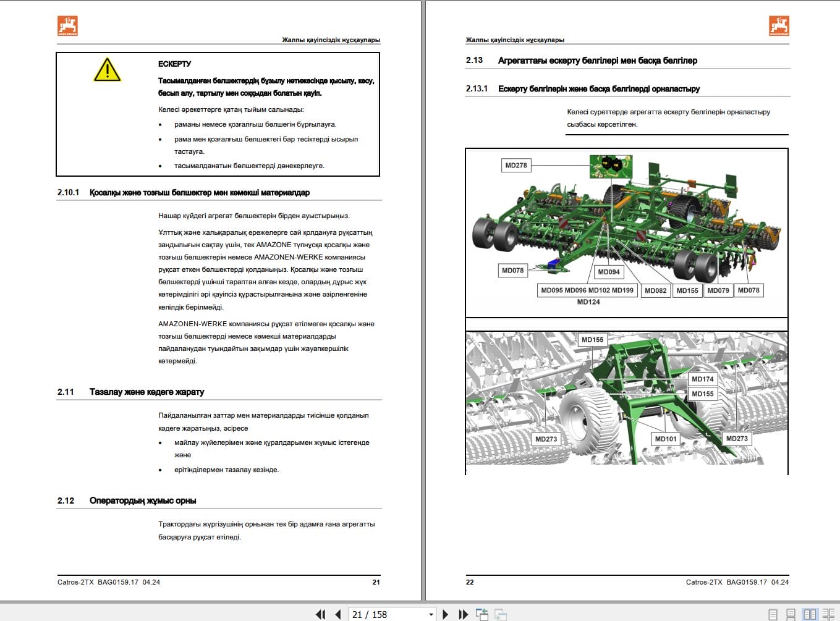840x621 pixels.
Task: Select heading 2.12 Оператордың жұмыс орны
Action: click(127, 501)
